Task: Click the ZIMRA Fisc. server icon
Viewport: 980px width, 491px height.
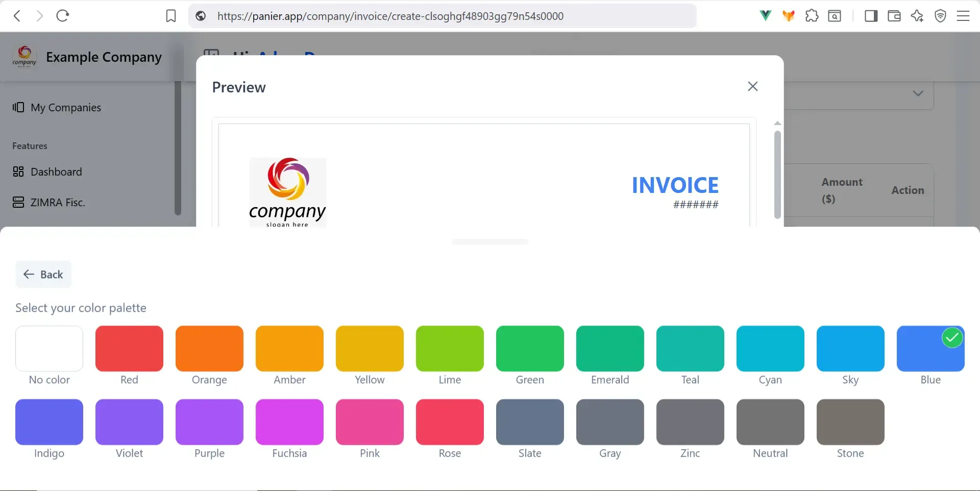Action: click(x=18, y=202)
